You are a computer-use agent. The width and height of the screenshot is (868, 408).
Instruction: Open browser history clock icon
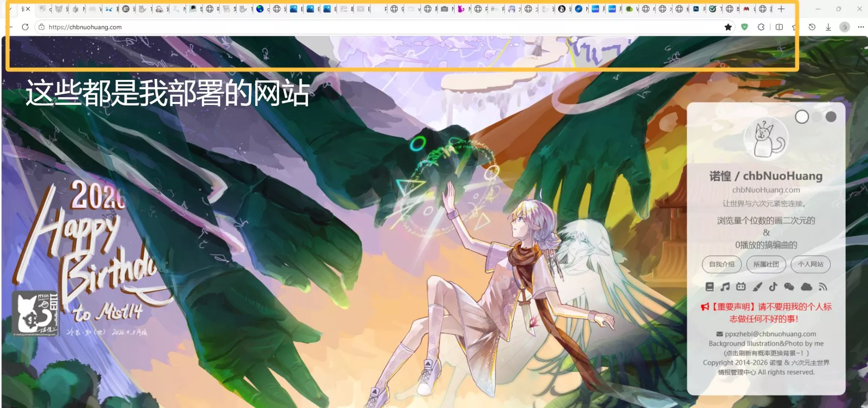pyautogui.click(x=812, y=27)
